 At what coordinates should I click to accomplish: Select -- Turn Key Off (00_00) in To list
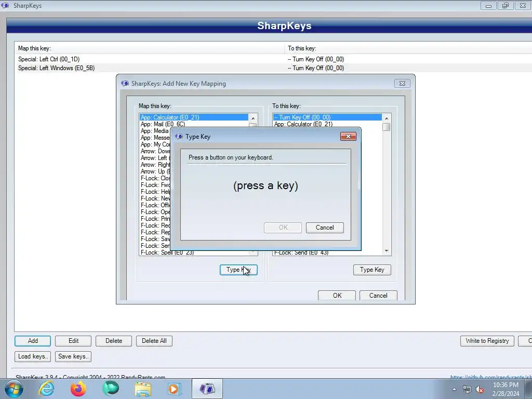(327, 117)
